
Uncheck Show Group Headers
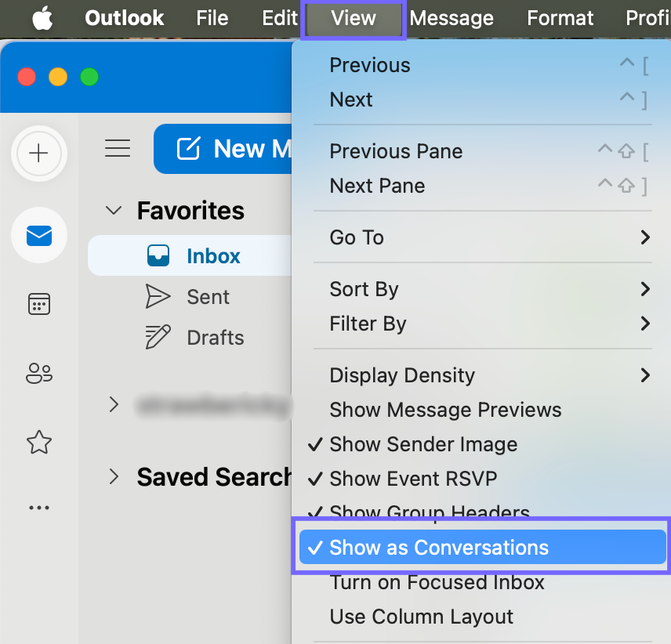(482, 510)
